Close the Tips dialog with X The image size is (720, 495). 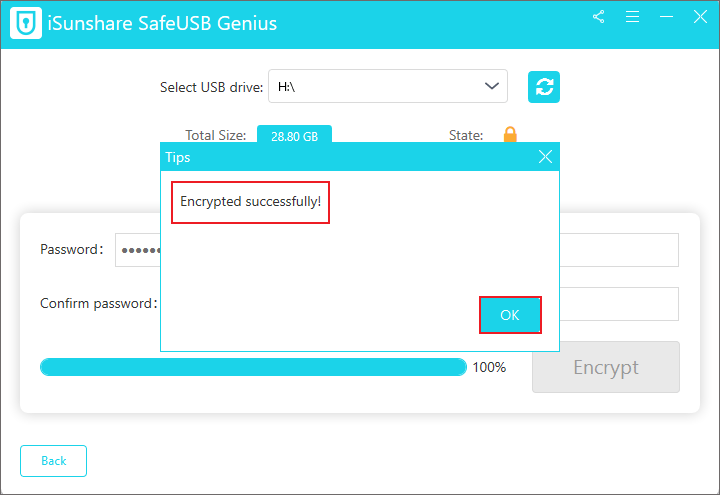tap(545, 157)
